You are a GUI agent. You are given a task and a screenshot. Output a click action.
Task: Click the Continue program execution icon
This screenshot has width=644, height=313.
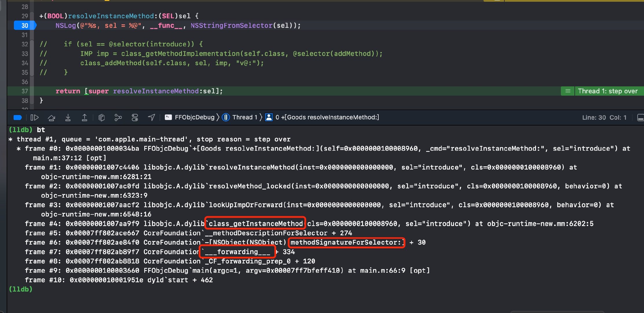point(34,117)
